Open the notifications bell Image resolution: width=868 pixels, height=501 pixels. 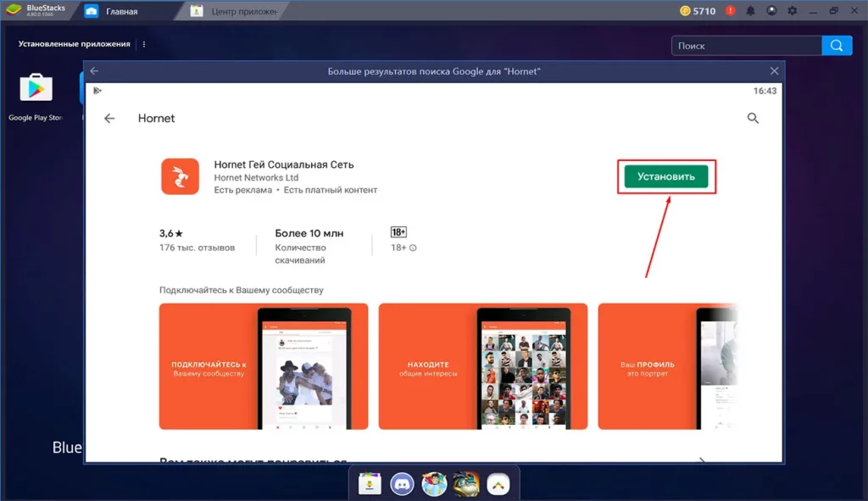pos(751,11)
